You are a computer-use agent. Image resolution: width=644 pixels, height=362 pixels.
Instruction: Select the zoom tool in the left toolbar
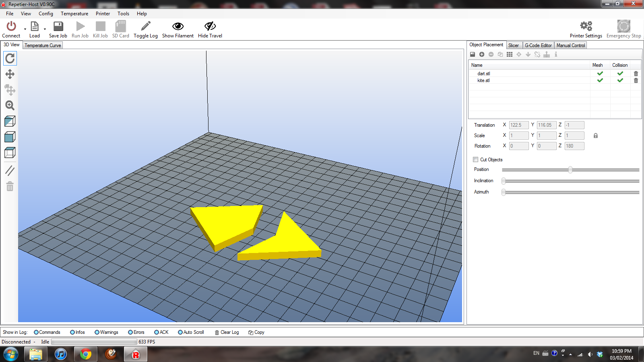pyautogui.click(x=10, y=106)
